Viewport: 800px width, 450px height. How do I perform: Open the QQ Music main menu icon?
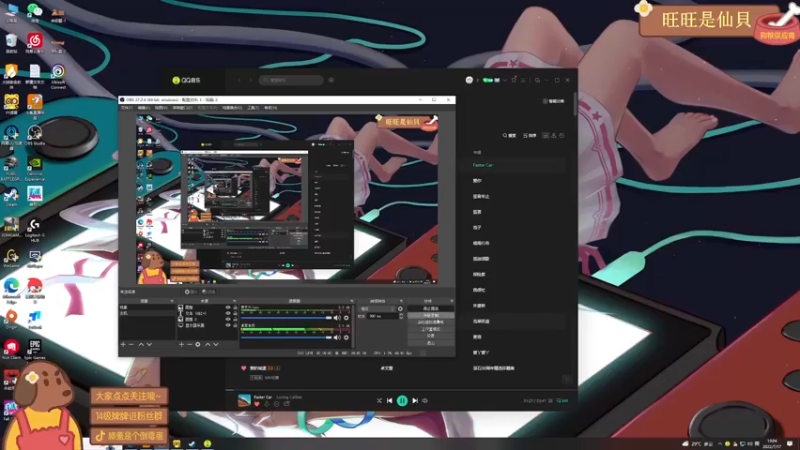pos(523,80)
